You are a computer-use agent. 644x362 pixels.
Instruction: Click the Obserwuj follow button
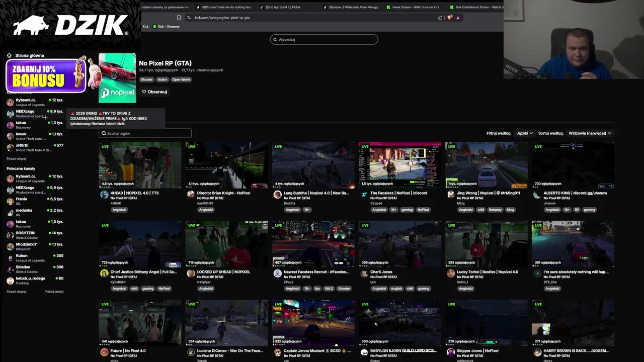[x=154, y=92]
